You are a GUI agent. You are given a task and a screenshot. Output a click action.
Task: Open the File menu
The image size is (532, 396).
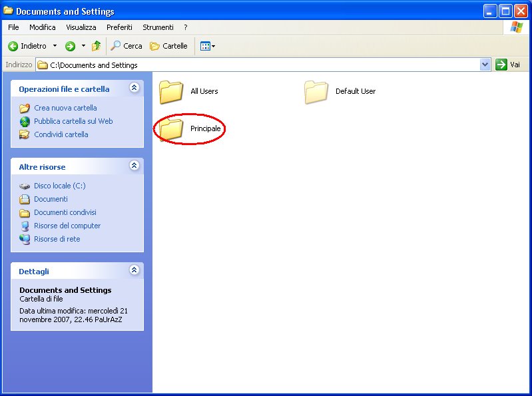click(x=13, y=27)
